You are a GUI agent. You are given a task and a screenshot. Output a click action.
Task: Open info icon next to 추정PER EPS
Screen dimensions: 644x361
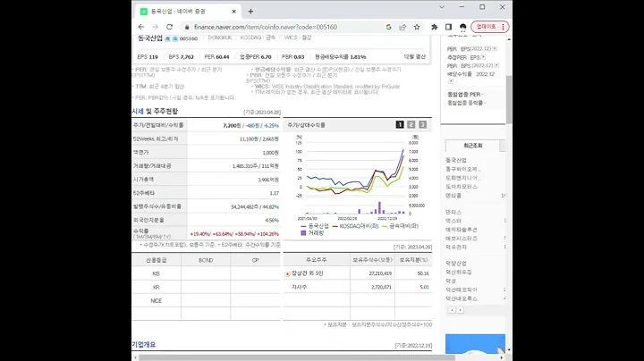click(483, 57)
